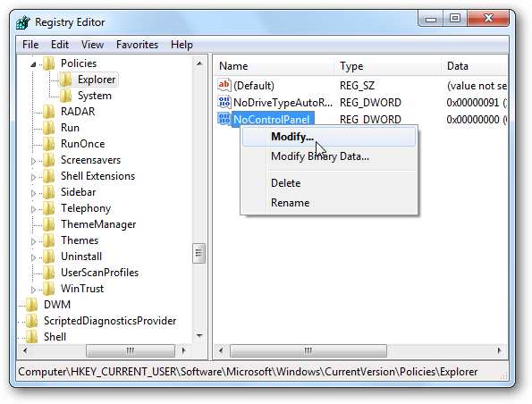Select the RunOnce key label
The width and height of the screenshot is (532, 404).
[x=83, y=144]
